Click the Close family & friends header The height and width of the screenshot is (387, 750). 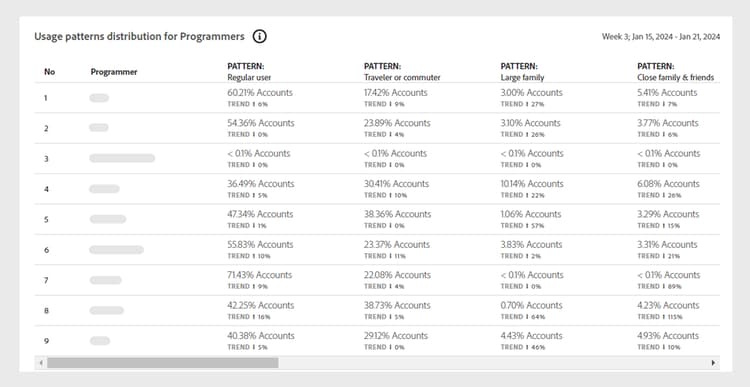[675, 72]
